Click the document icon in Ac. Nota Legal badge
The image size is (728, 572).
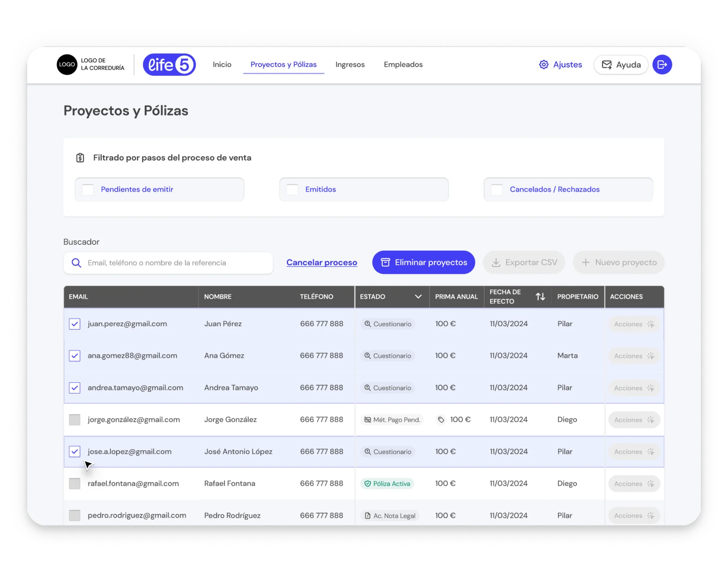[x=367, y=516]
